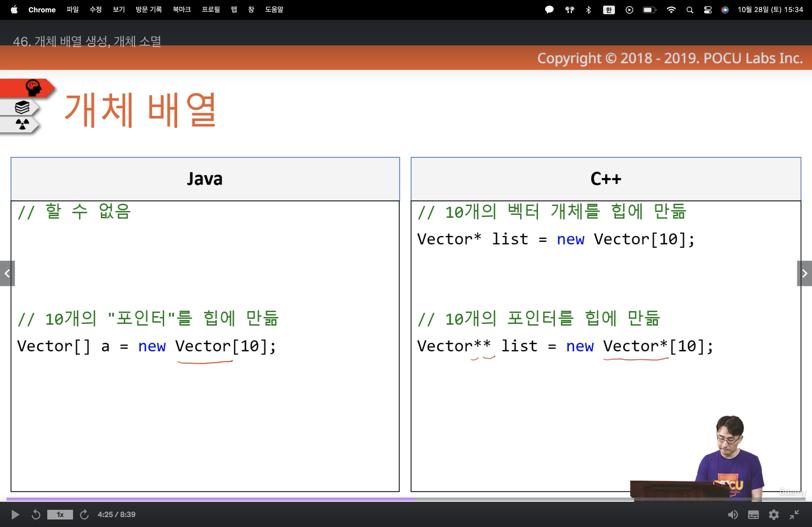Seek using the purple progress bar

(210, 499)
